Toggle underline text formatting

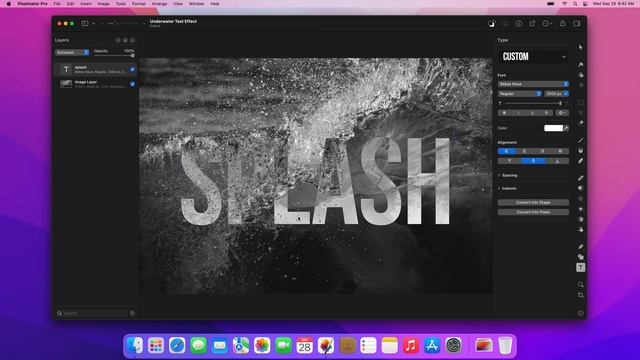coord(532,113)
